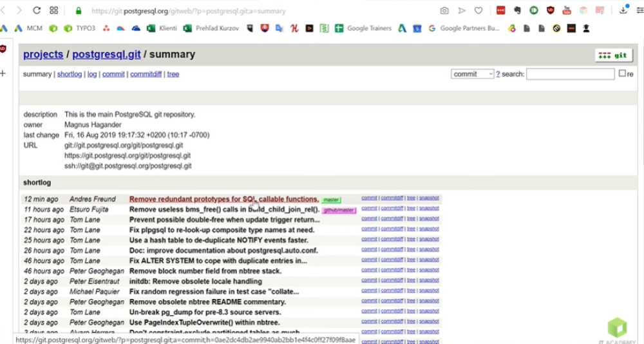Click into the search text field
This screenshot has width=644, height=344.
pyautogui.click(x=570, y=74)
